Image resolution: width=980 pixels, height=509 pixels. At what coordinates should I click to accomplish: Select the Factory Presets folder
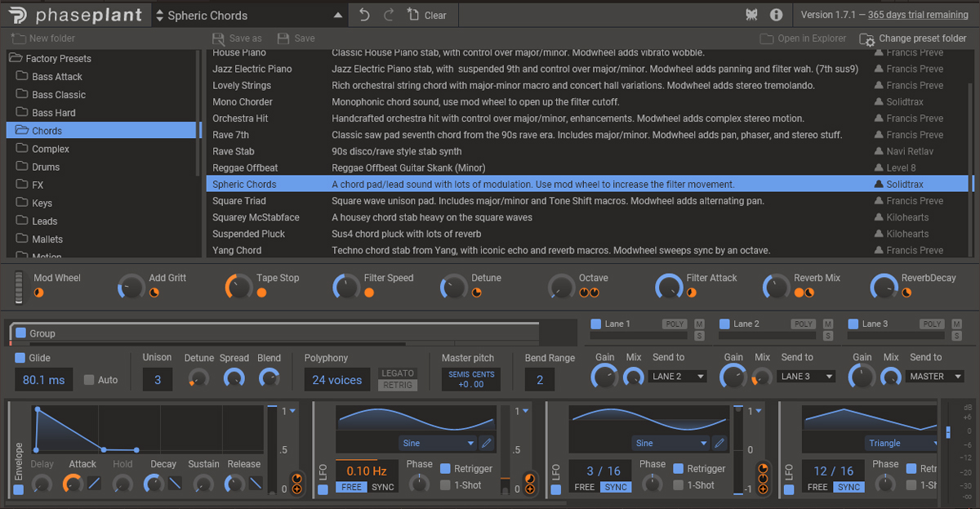pyautogui.click(x=51, y=59)
